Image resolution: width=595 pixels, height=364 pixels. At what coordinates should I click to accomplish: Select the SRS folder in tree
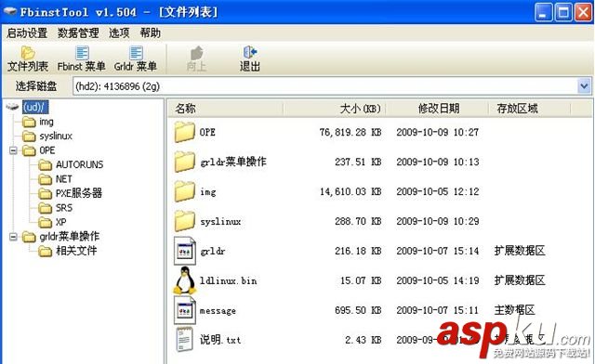tap(64, 208)
